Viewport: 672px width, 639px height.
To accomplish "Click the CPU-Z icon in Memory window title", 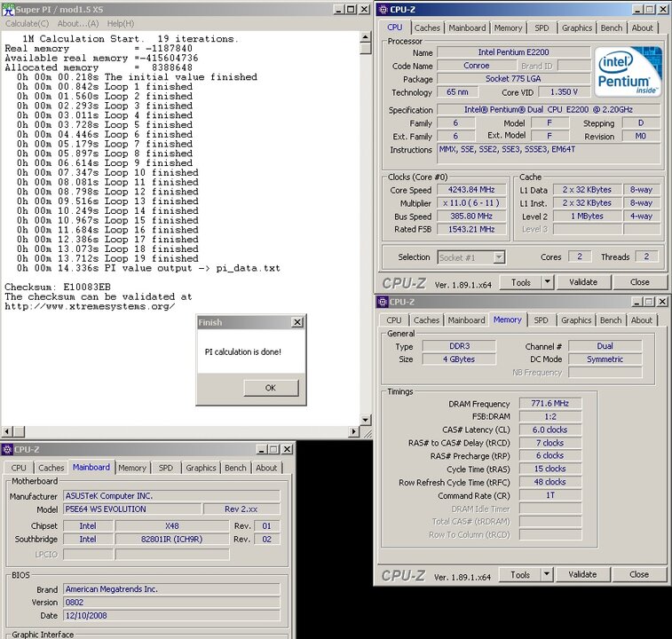I will click(383, 302).
